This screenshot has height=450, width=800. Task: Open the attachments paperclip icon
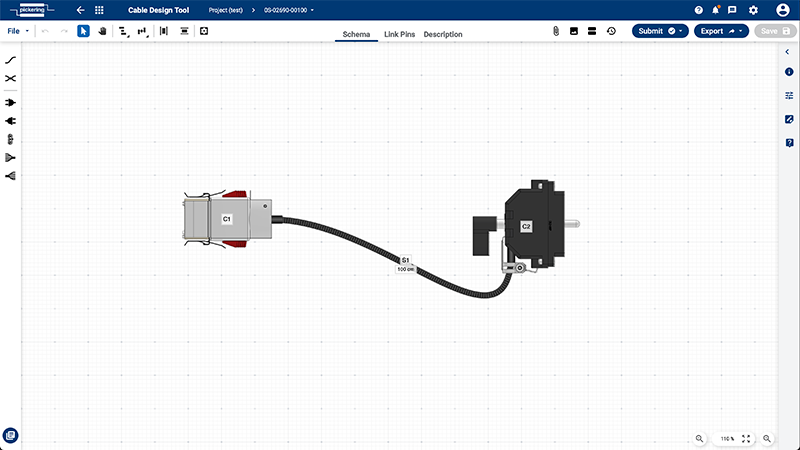(556, 31)
